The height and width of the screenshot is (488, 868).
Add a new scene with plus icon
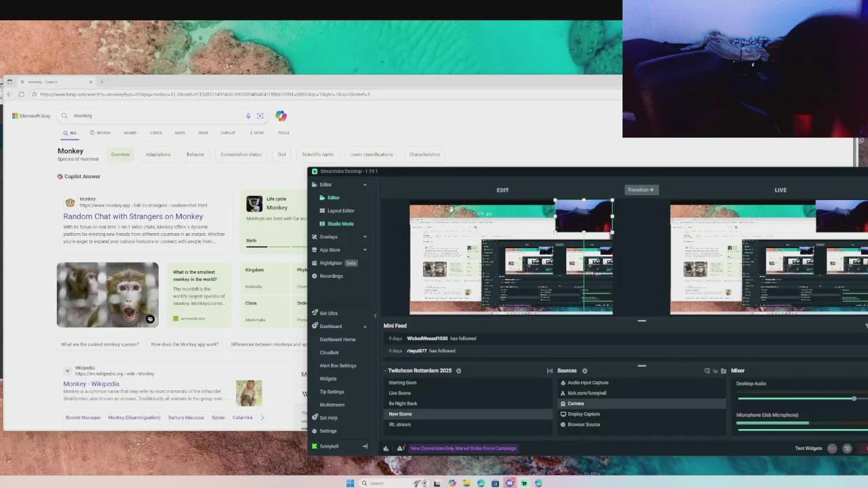(x=458, y=371)
